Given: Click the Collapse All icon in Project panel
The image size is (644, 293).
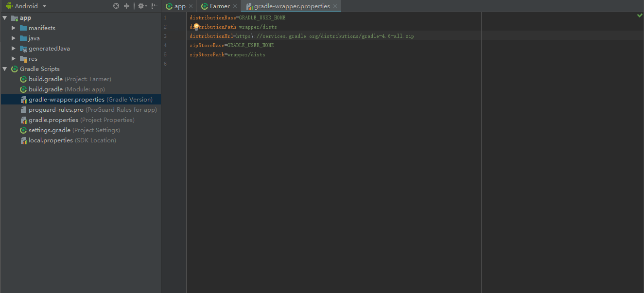Looking at the screenshot, I should click(x=127, y=6).
